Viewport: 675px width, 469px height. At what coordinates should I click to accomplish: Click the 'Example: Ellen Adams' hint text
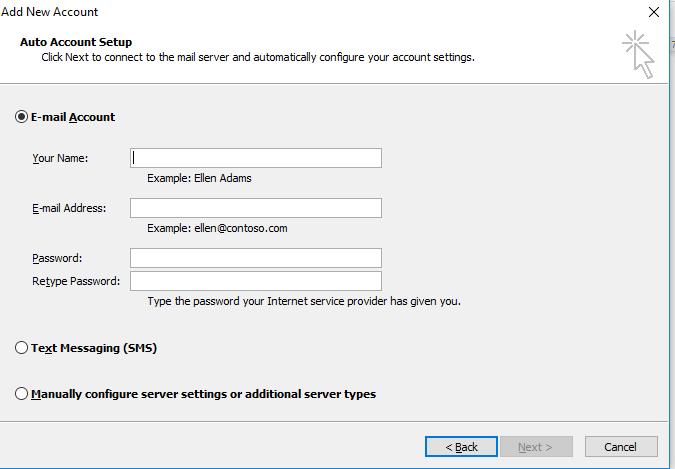[199, 178]
